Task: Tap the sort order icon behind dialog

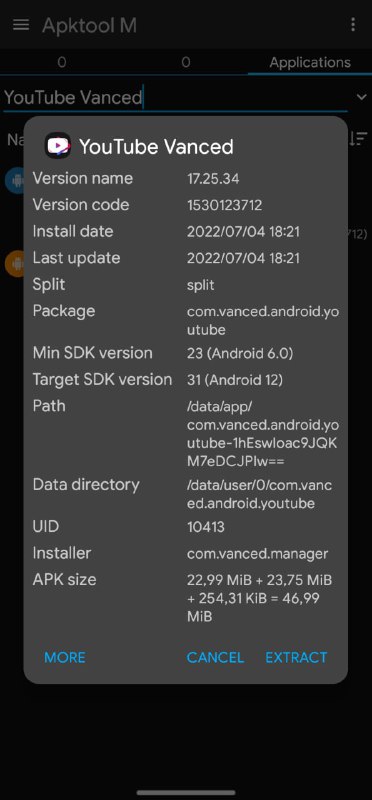Action: 359,138
